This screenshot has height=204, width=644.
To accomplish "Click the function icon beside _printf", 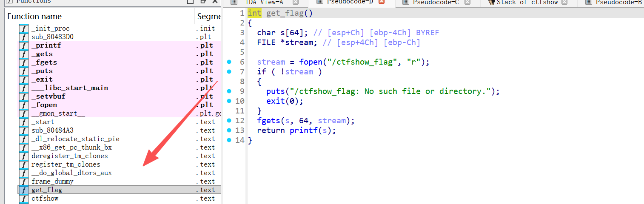I will tap(23, 45).
